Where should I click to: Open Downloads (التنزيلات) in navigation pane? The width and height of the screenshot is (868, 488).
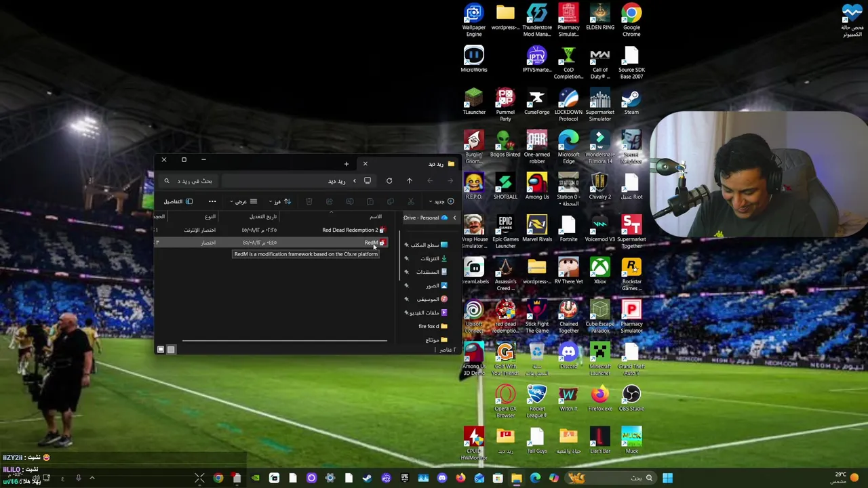430,258
